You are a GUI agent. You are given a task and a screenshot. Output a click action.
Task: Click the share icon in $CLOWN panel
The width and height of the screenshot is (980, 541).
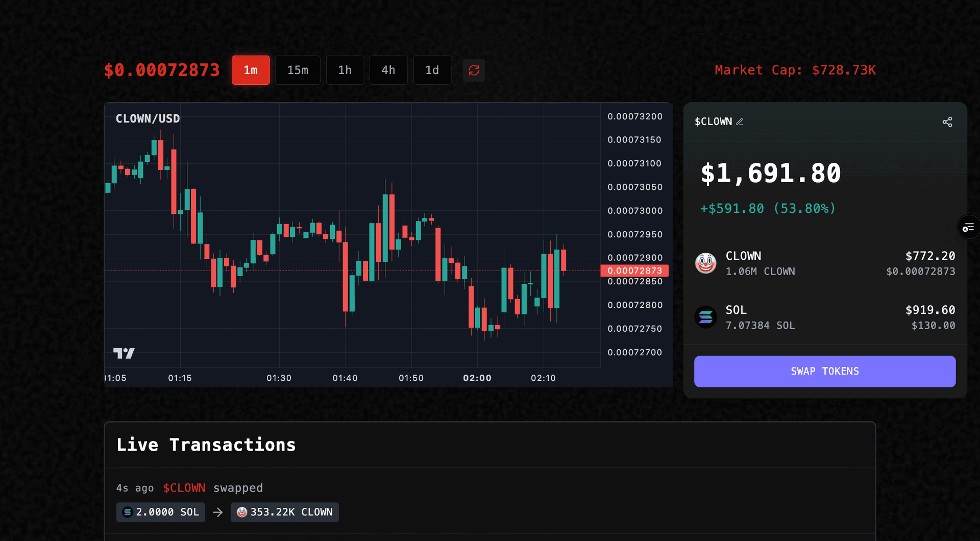pos(947,122)
